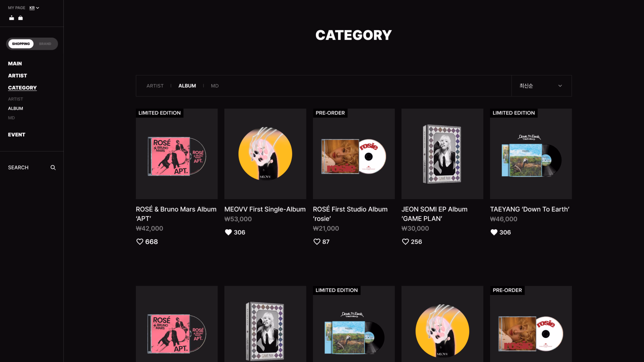The height and width of the screenshot is (362, 644).
Task: Open the MD subcategory in the sidebar
Action: [11, 118]
